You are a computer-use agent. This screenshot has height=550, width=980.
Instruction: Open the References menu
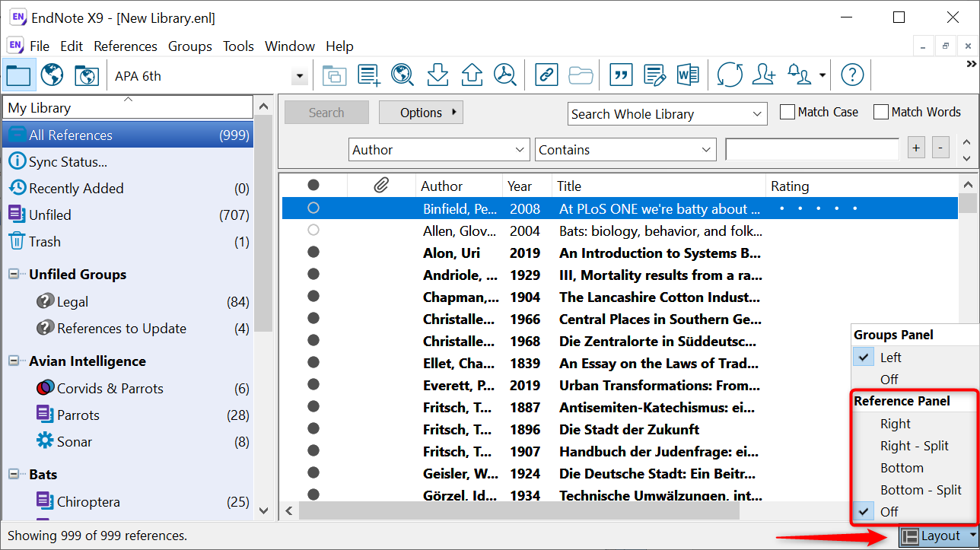125,46
